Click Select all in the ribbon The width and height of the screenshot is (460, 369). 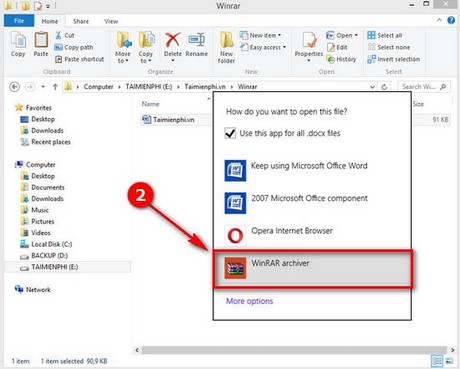[385, 35]
